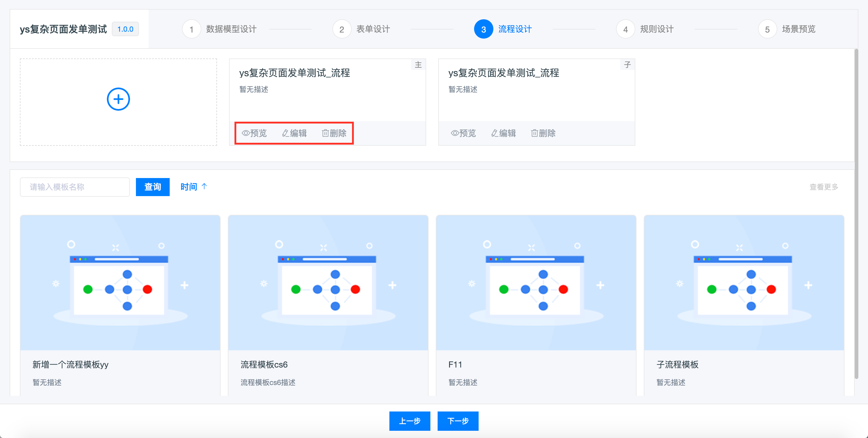Preview the sub flow card (子)
Viewport: 868px width, 438px height.
(x=463, y=133)
